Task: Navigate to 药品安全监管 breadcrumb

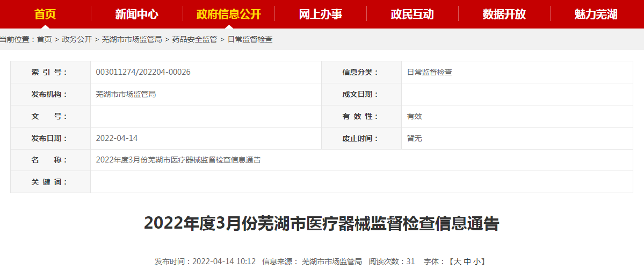Action: pos(194,39)
